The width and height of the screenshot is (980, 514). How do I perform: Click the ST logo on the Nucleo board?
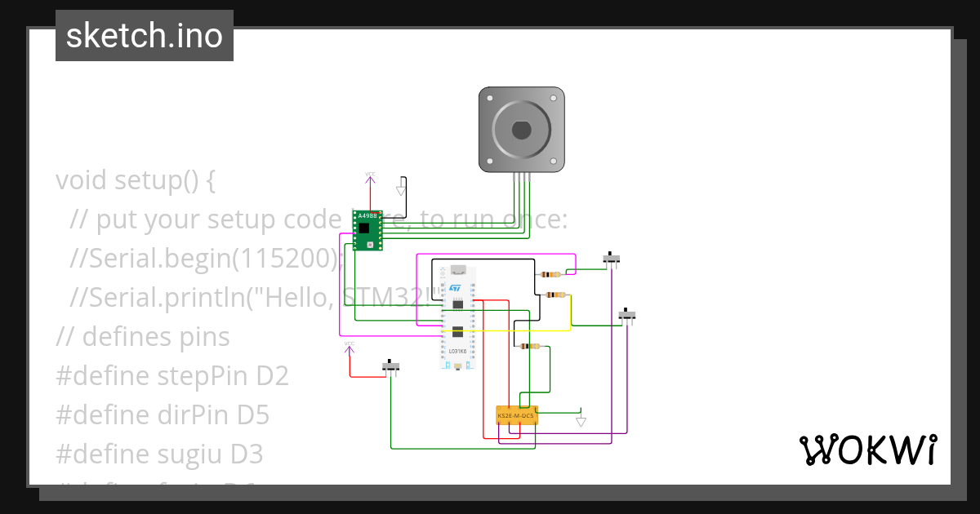click(457, 288)
